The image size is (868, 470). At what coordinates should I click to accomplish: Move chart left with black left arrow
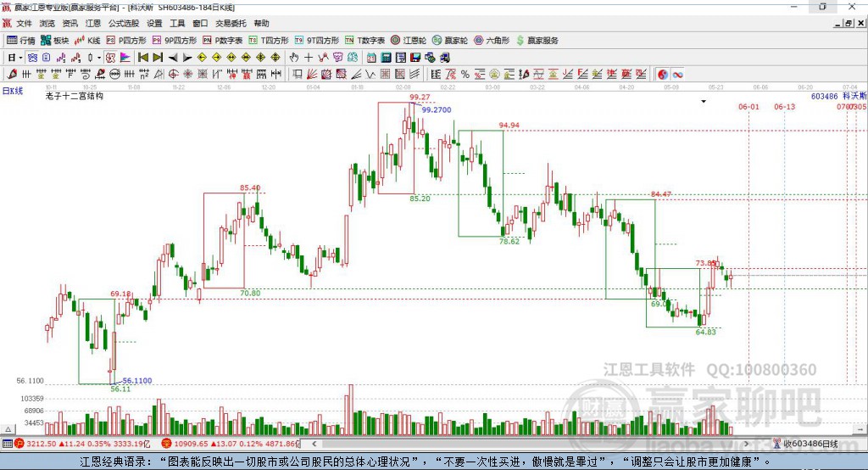tap(173, 57)
